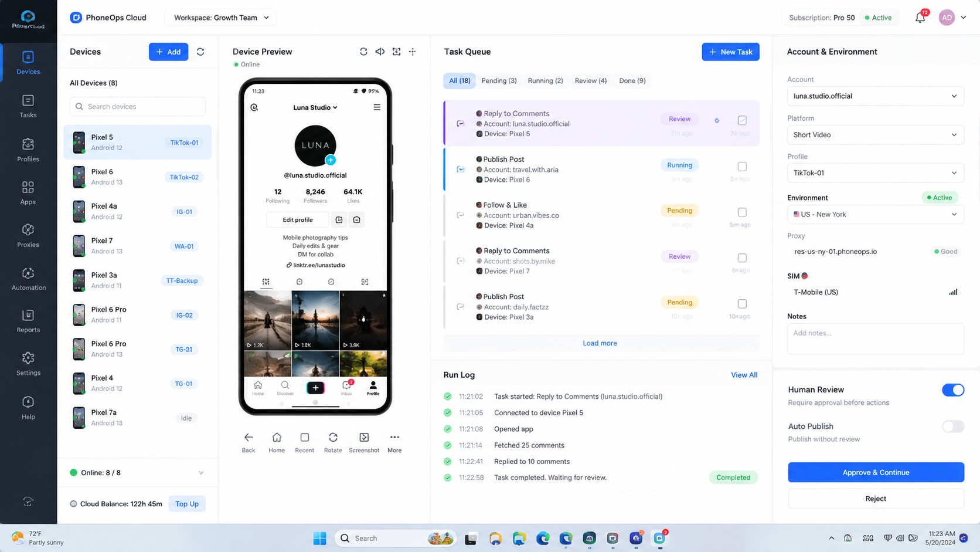Refresh the Devices list
This screenshot has height=552, width=980.
(200, 52)
